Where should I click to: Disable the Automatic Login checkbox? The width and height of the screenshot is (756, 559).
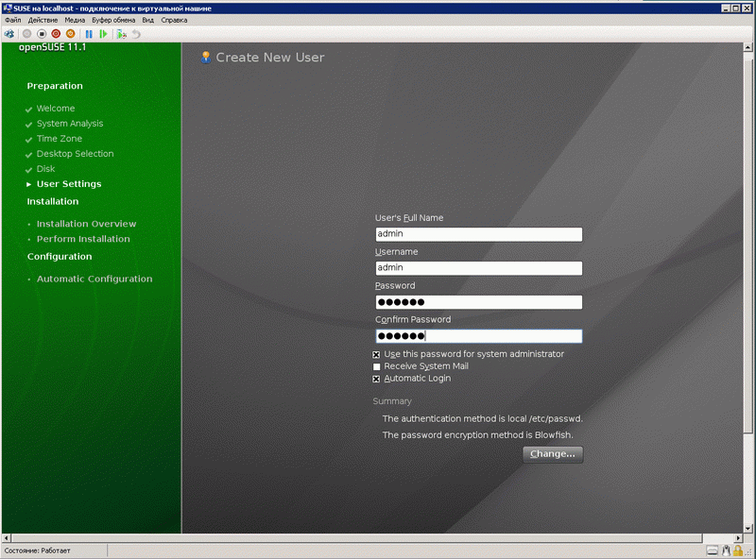[376, 380]
